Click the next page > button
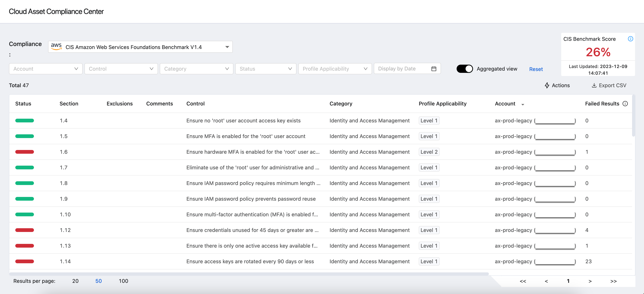644x294 pixels. 590,281
